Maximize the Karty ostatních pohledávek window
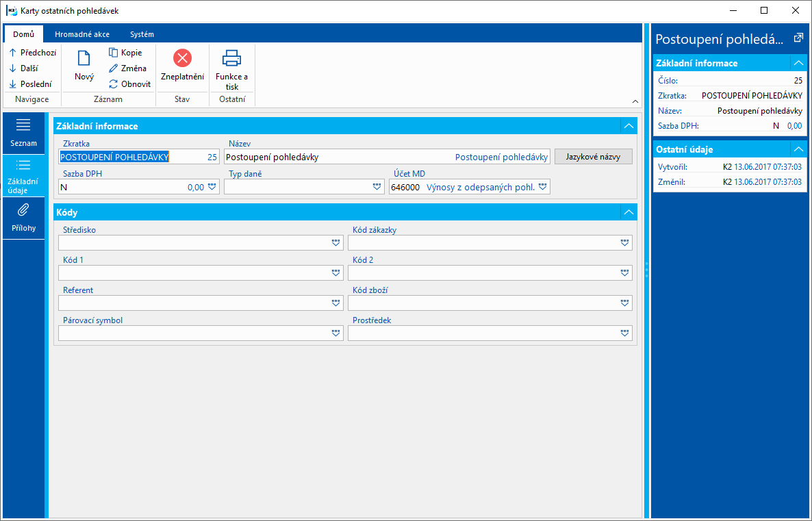This screenshot has height=521, width=812. pyautogui.click(x=764, y=10)
